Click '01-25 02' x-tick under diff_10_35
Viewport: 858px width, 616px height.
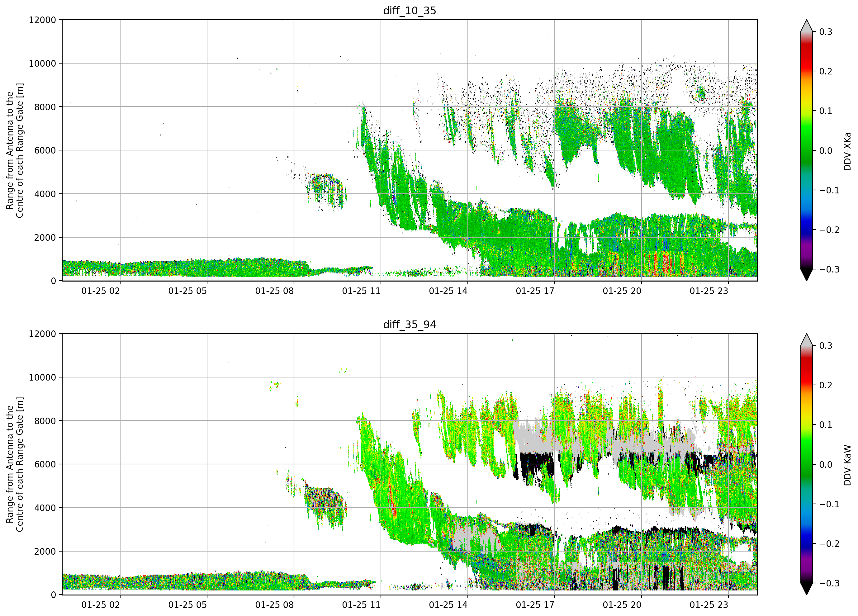pyautogui.click(x=101, y=291)
